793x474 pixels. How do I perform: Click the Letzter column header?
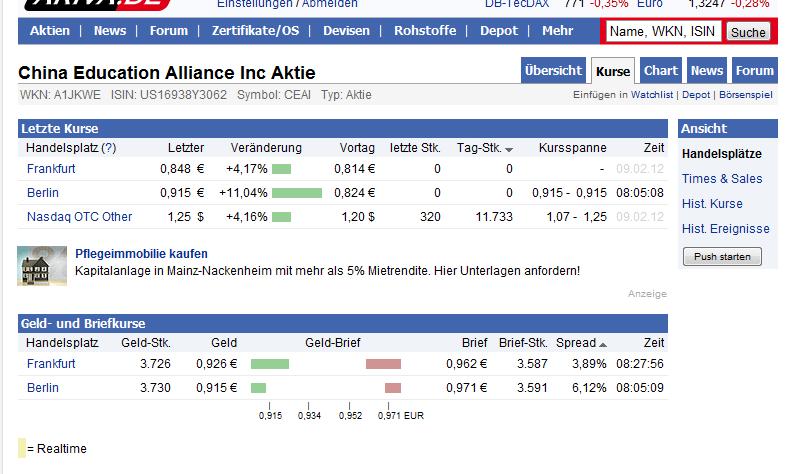[x=186, y=148]
